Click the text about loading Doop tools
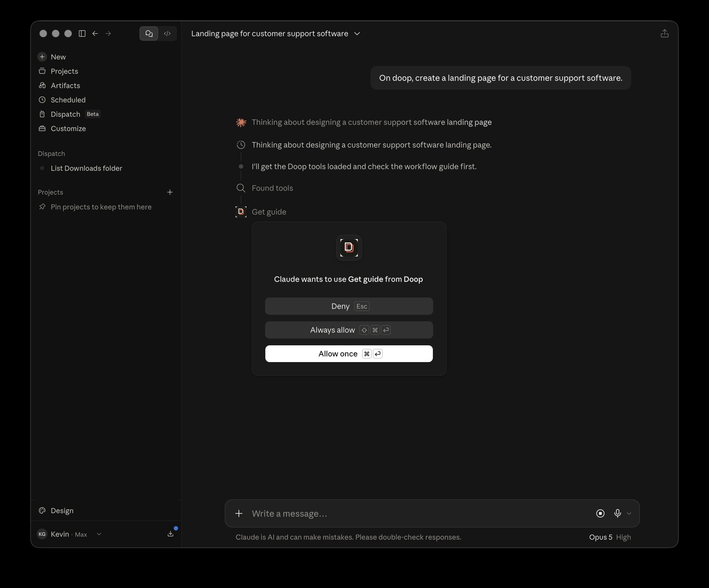Screen dimensions: 709x588 (x=364, y=166)
